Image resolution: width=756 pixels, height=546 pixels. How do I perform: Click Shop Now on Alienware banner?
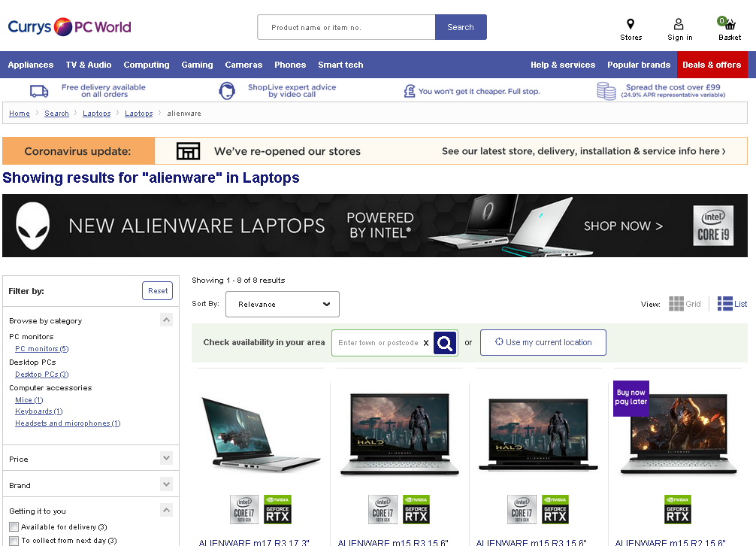[x=623, y=226]
